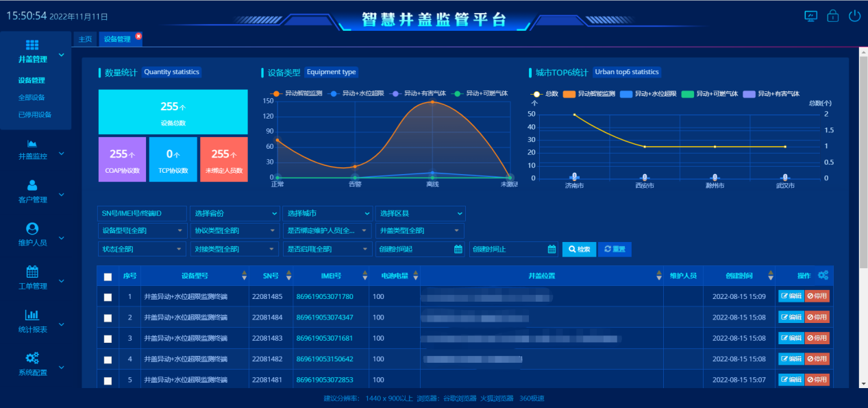Open table column settings gears icon
868x408 pixels.
tap(823, 276)
